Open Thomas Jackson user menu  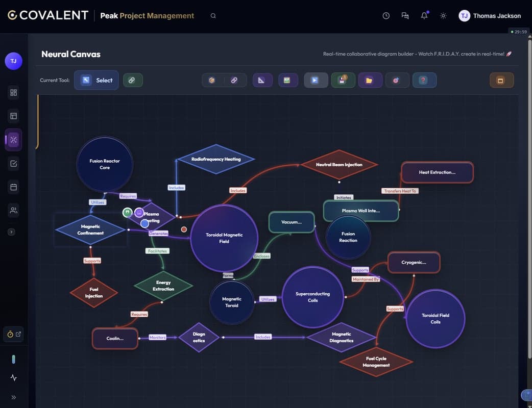pos(490,16)
